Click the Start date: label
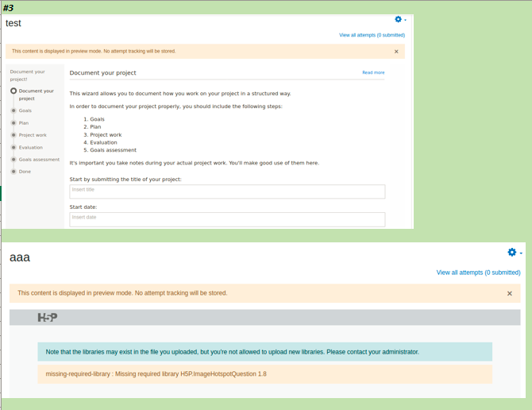532x410 pixels. [83, 207]
